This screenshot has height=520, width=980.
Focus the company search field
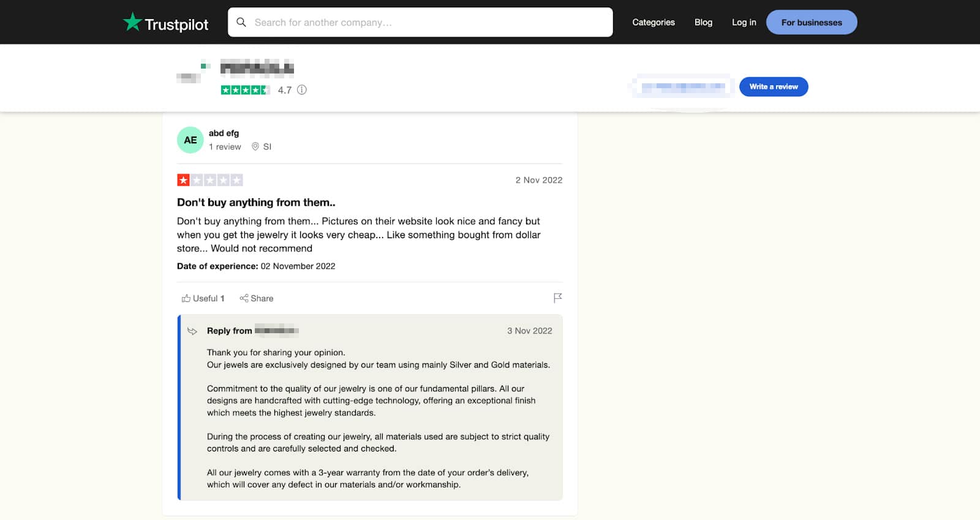pyautogui.click(x=420, y=22)
